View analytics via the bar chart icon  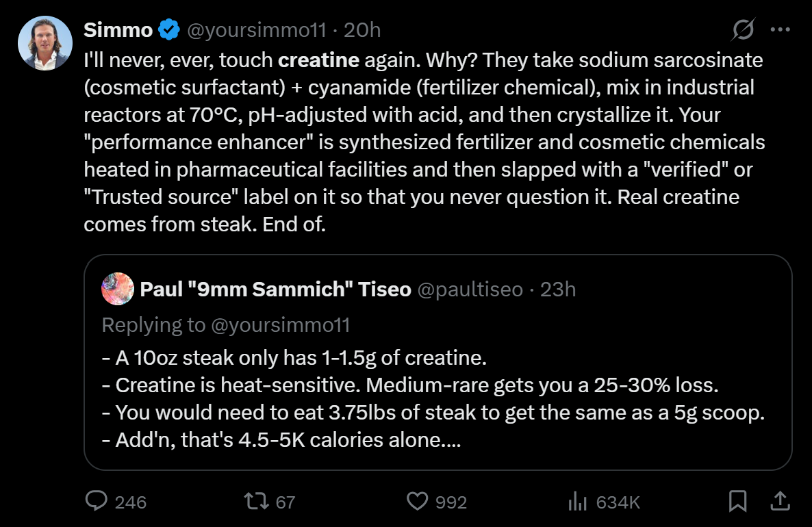pyautogui.click(x=579, y=502)
